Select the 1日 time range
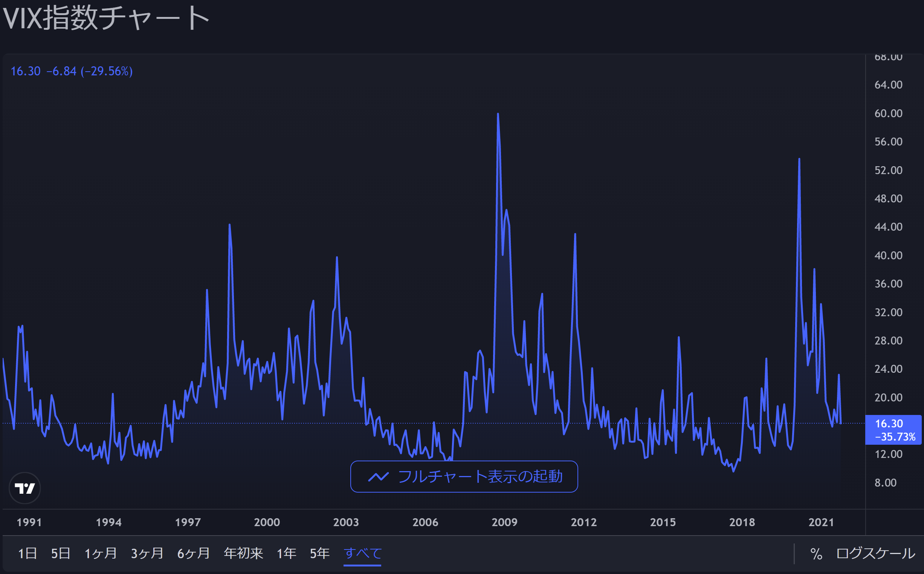Viewport: 924px width, 574px height. click(27, 554)
